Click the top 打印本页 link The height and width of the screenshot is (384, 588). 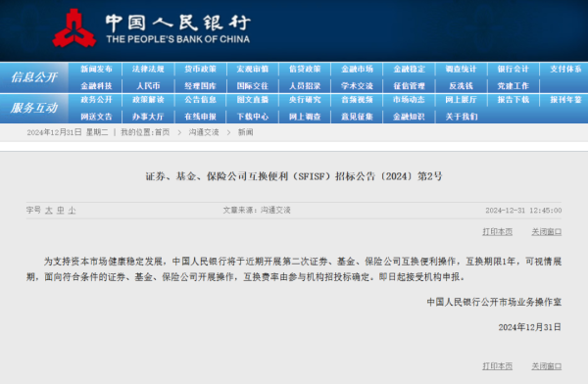click(x=497, y=232)
